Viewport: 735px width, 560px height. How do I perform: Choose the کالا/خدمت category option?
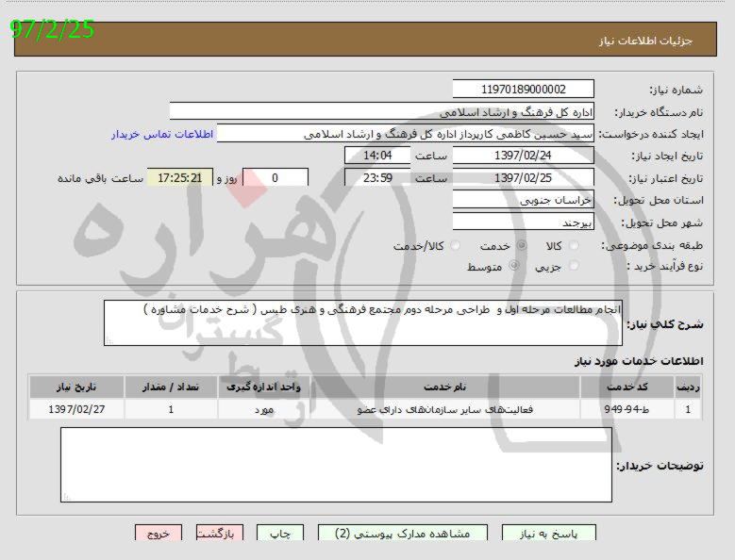[x=456, y=246]
